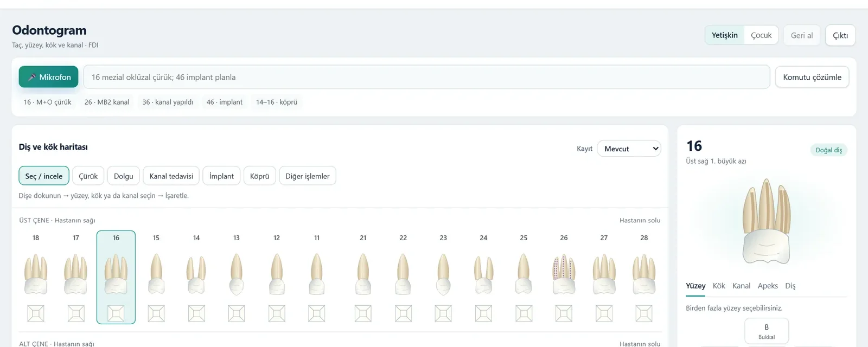This screenshot has width=868, height=347.
Task: Open surface diagram square under tooth 18
Action: [36, 313]
